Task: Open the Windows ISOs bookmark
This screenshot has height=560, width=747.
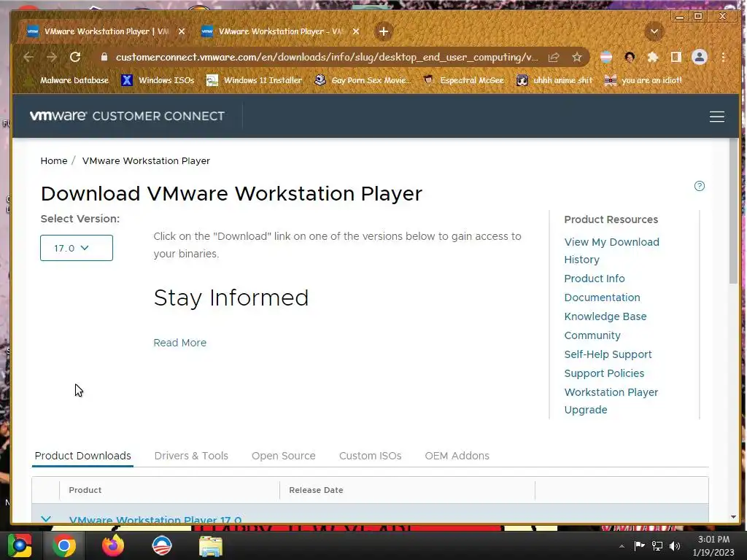Action: pyautogui.click(x=158, y=80)
